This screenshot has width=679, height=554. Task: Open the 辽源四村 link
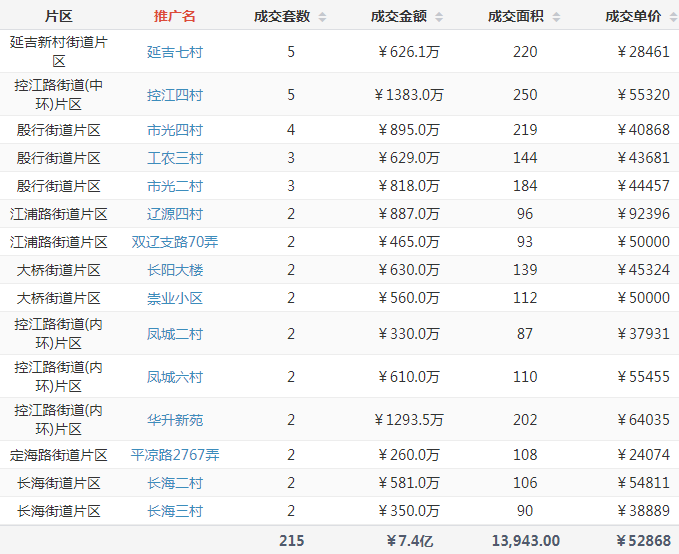tap(175, 214)
